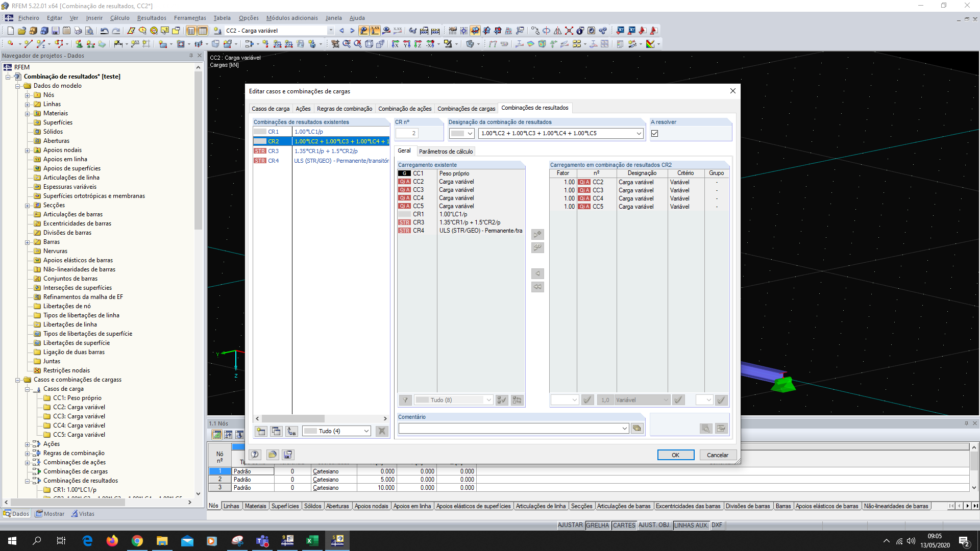Open the color swatch dropdown beside designation

[470, 134]
